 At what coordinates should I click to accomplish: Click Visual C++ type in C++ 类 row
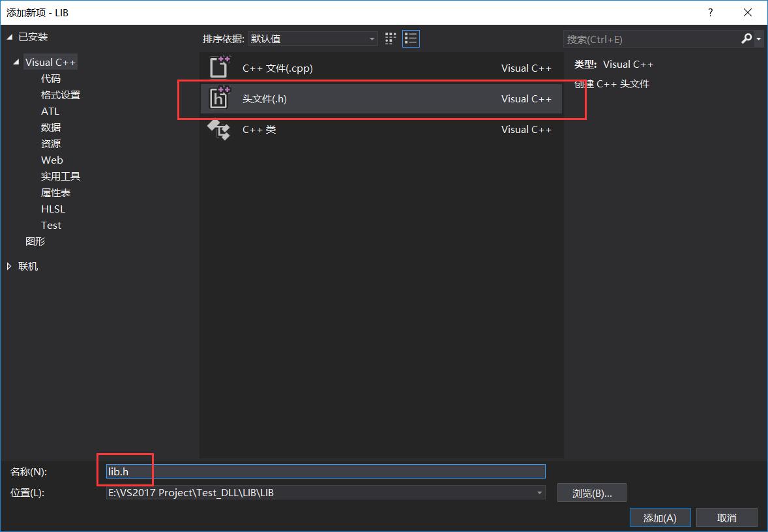(526, 129)
